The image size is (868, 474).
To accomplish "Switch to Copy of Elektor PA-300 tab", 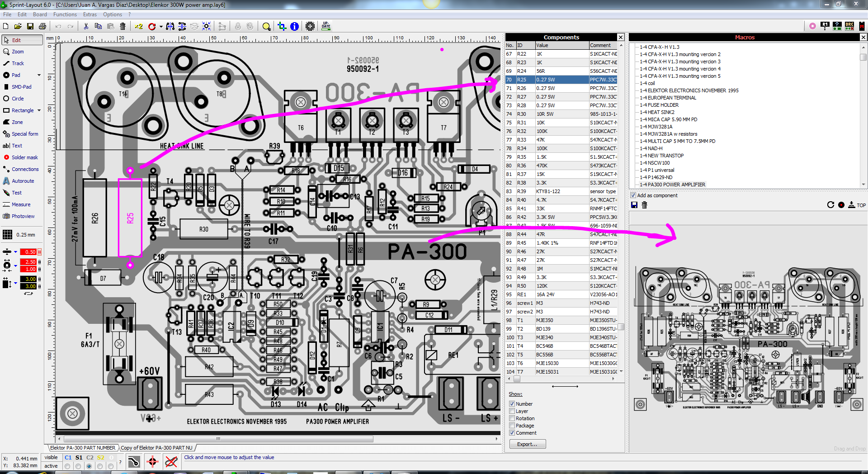I will 156,448.
